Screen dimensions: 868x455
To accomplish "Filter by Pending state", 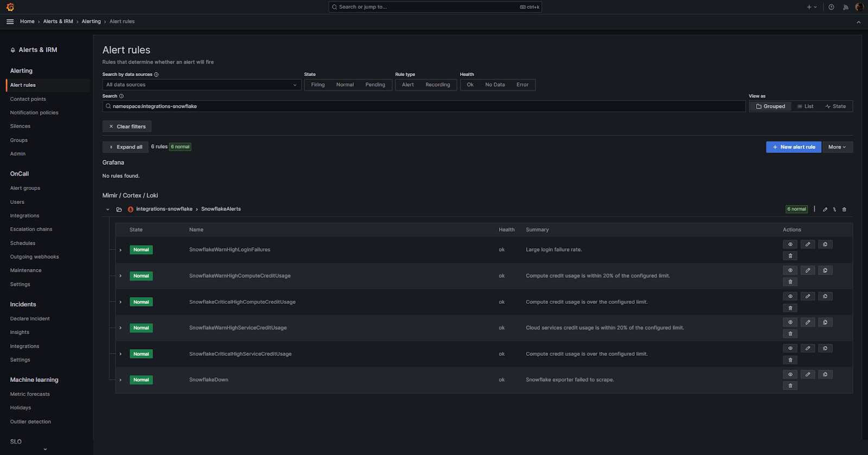I will click(375, 85).
